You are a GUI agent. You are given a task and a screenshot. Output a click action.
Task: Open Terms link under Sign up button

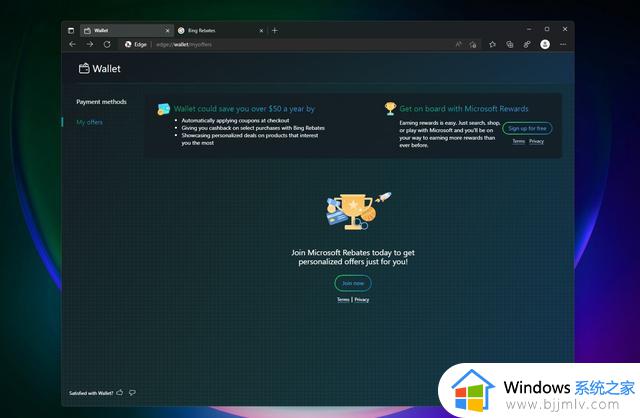tap(518, 141)
